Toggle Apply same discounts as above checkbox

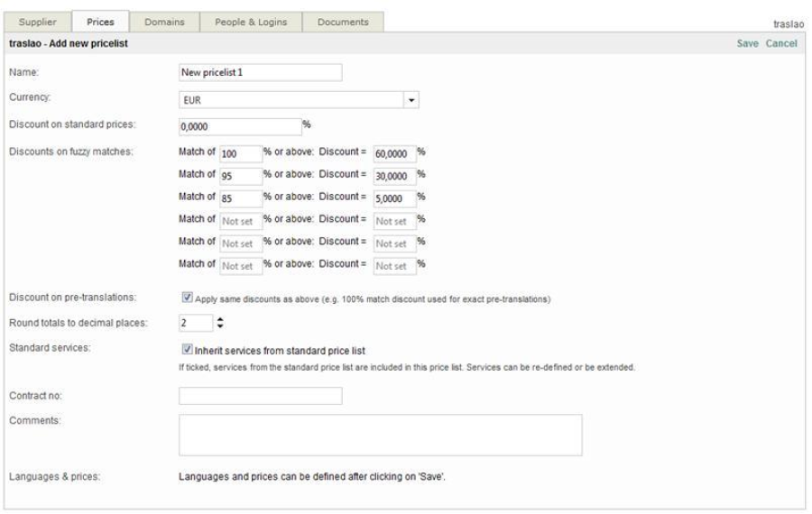tap(187, 297)
